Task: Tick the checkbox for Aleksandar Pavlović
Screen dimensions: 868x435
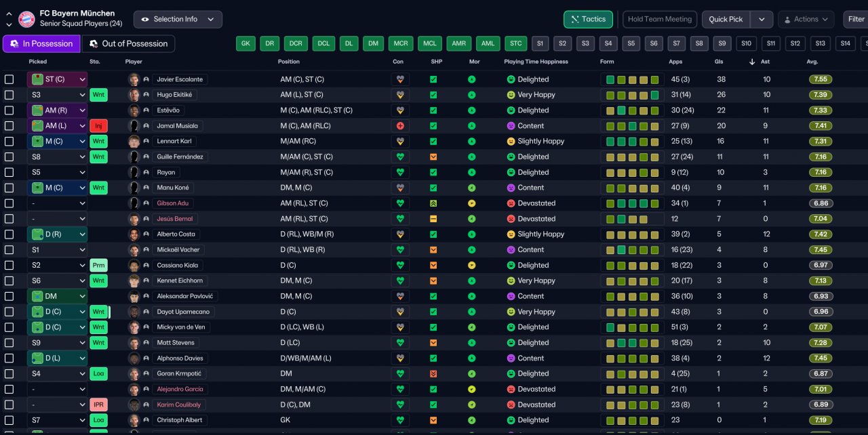Action: click(x=9, y=296)
